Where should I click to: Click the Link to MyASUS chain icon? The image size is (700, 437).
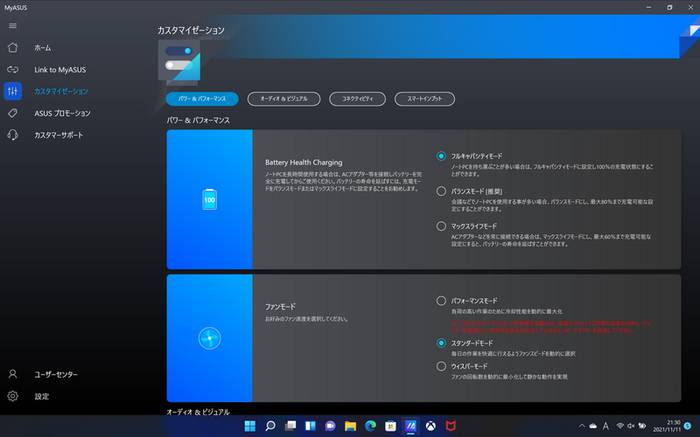12,69
